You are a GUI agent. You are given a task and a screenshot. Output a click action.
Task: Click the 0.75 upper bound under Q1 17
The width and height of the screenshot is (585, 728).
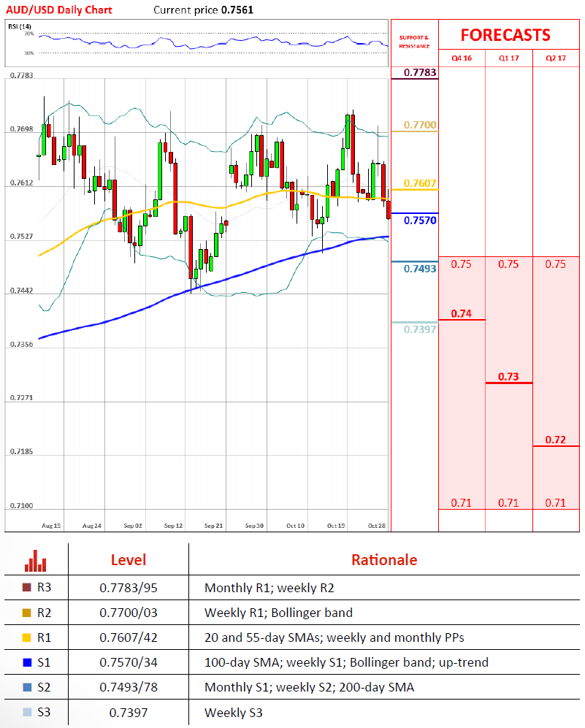[x=508, y=264]
